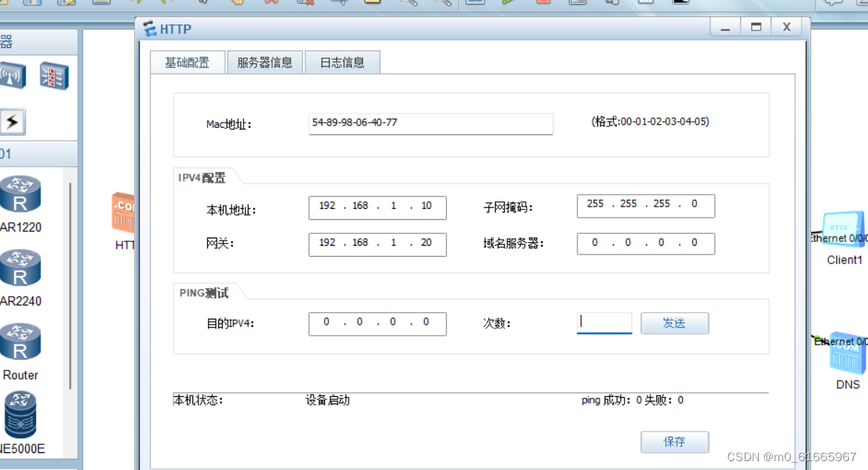The width and height of the screenshot is (868, 470).
Task: Open the 日志信息 tab
Action: [x=342, y=62]
